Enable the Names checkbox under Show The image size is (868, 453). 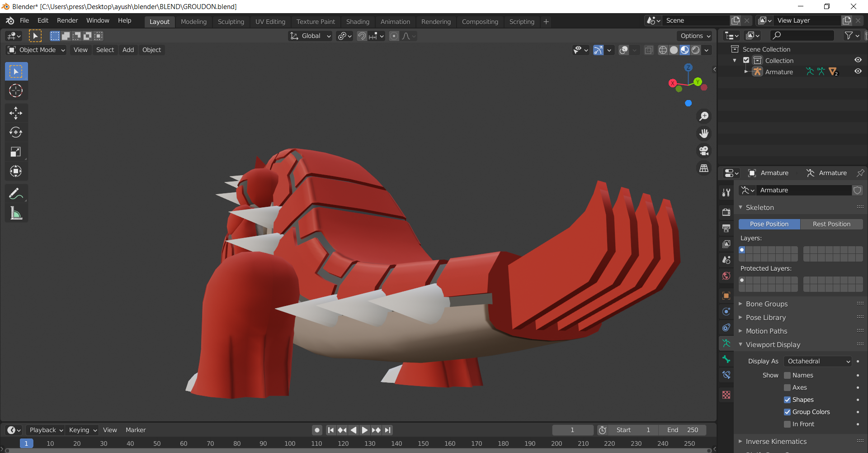pyautogui.click(x=788, y=375)
